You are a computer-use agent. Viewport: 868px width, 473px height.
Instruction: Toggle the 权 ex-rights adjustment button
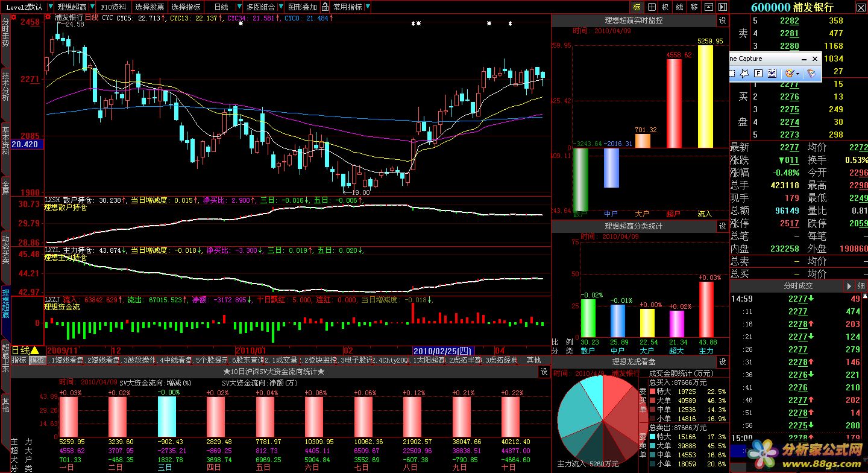pyautogui.click(x=665, y=7)
